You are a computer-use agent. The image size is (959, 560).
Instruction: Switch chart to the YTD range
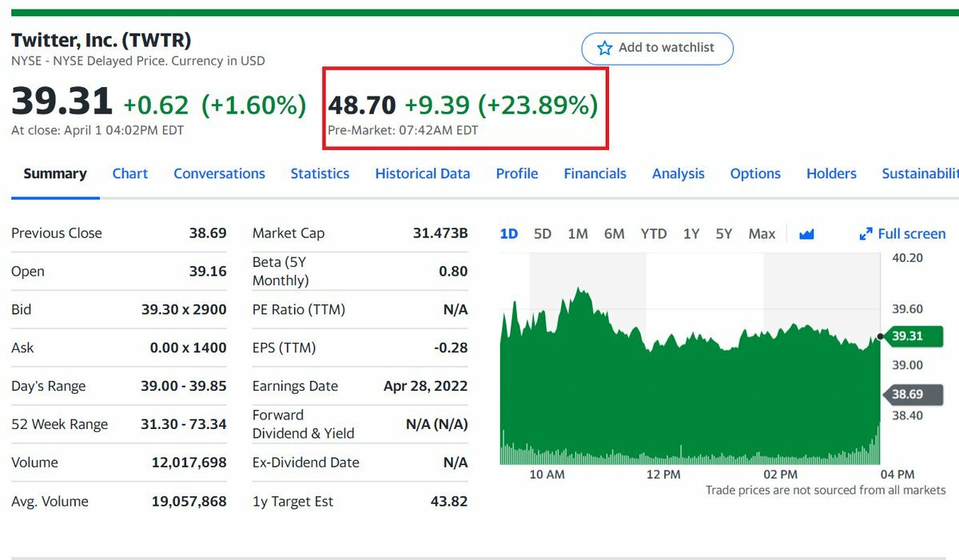[x=654, y=234]
